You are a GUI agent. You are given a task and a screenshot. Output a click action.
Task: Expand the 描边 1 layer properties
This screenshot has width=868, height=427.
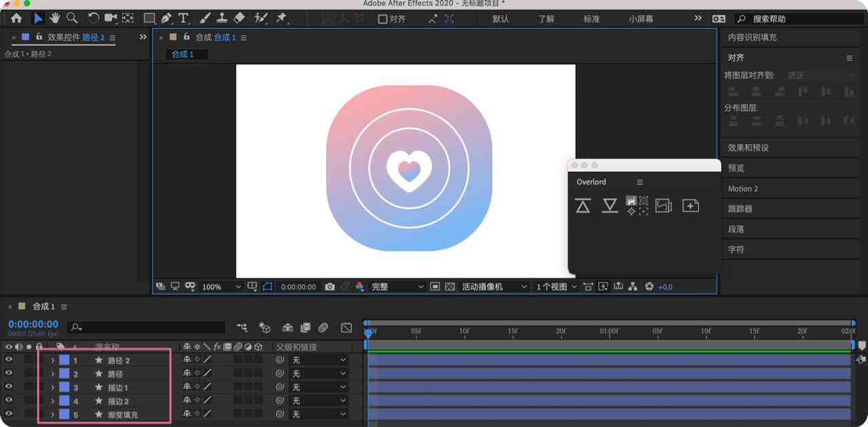pos(52,387)
